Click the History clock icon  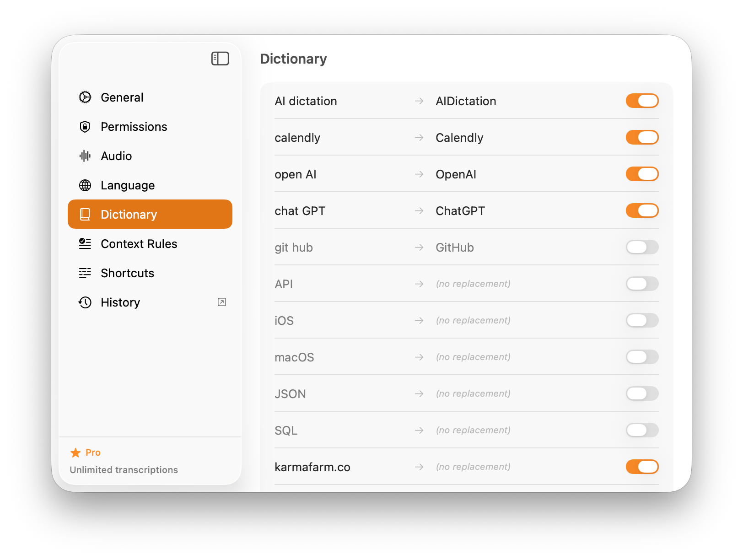pyautogui.click(x=85, y=302)
